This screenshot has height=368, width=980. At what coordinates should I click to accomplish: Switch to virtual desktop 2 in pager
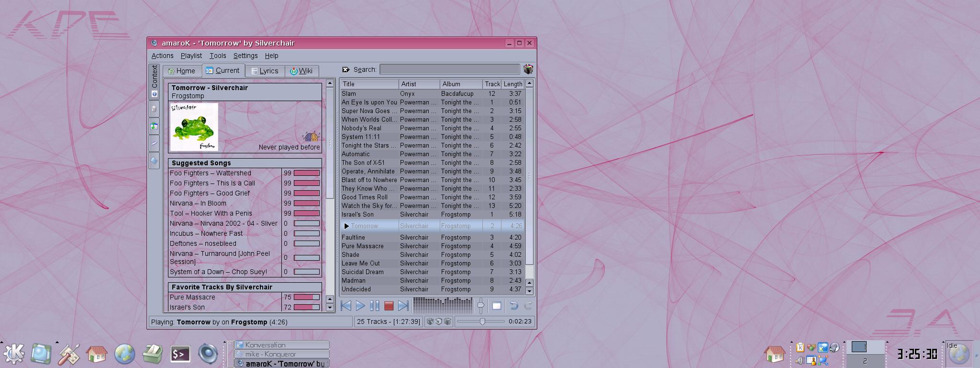pos(865,361)
